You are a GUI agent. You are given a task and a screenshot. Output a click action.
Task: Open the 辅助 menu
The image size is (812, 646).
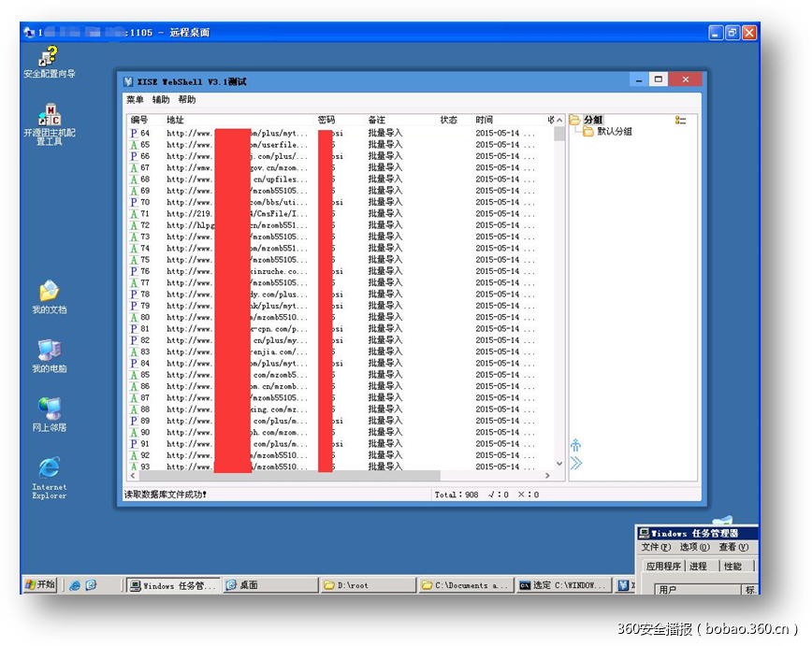coord(161,100)
